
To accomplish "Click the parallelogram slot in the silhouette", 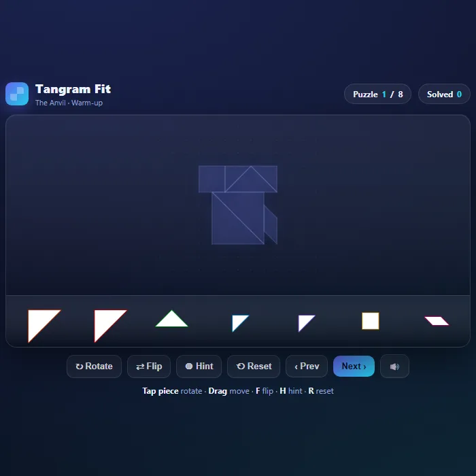I will 271,224.
